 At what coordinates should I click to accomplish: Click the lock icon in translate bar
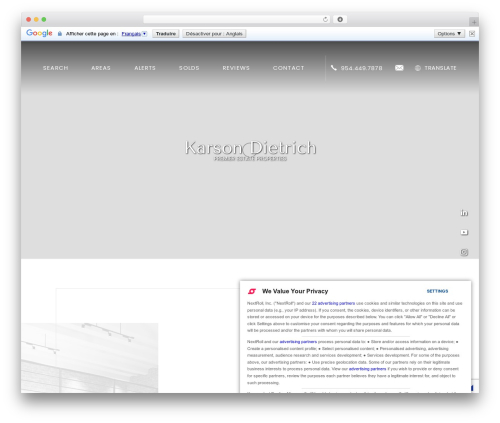pos(60,34)
